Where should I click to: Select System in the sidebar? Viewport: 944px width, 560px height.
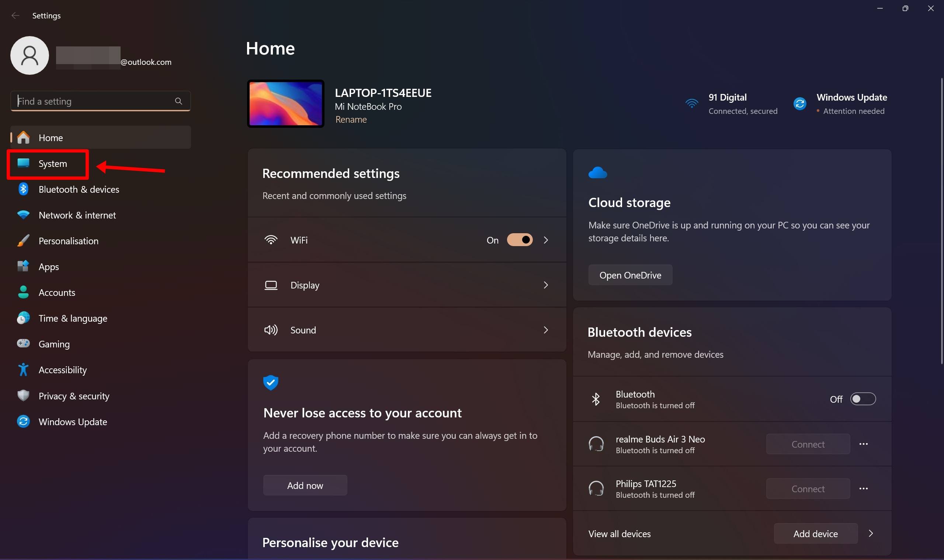(52, 164)
